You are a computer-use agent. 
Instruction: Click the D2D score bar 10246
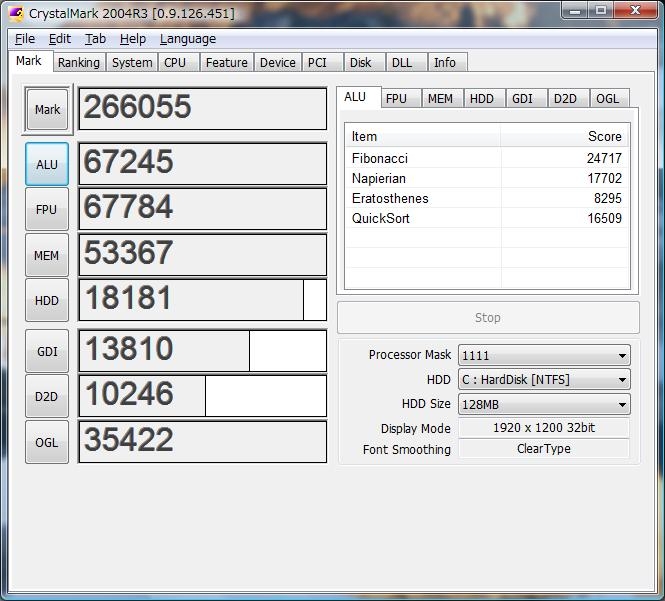tap(203, 395)
